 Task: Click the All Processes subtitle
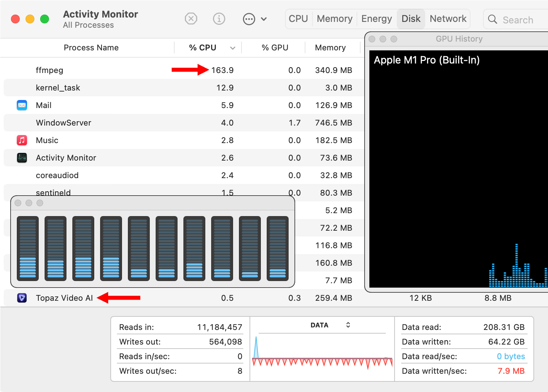(88, 25)
